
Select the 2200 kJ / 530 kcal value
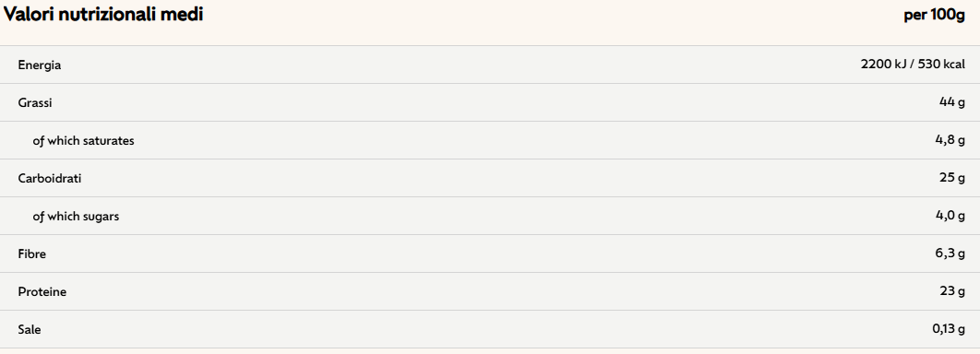(x=913, y=65)
